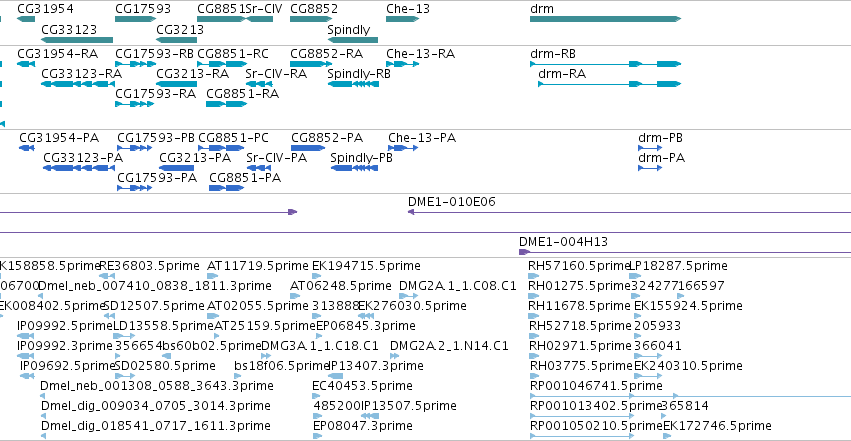
Task: Click EST label IP13407.3prime
Action: (376, 366)
